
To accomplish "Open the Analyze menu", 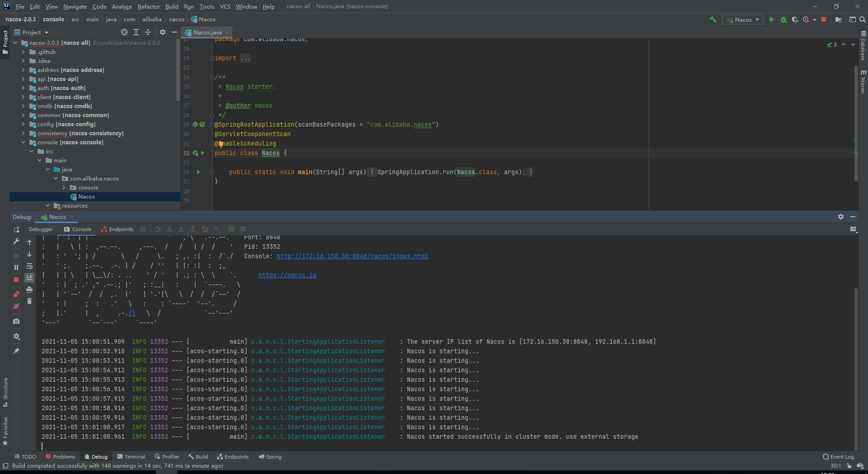I will pos(122,6).
